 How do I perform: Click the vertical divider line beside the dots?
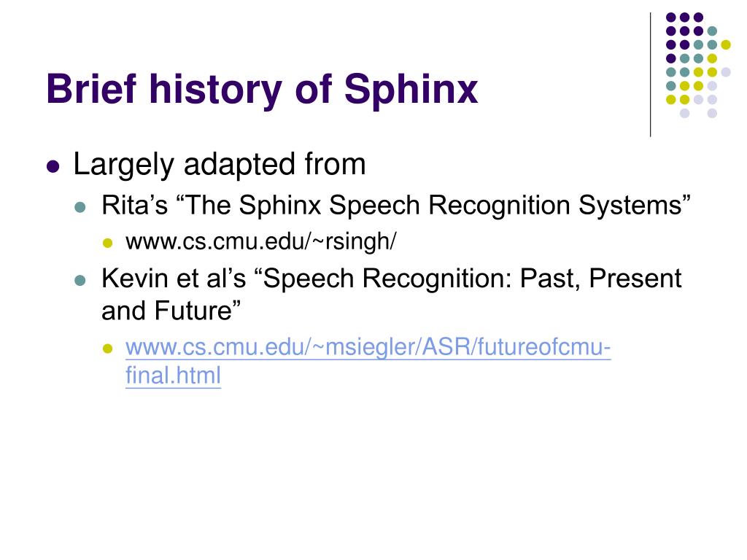tap(650, 75)
